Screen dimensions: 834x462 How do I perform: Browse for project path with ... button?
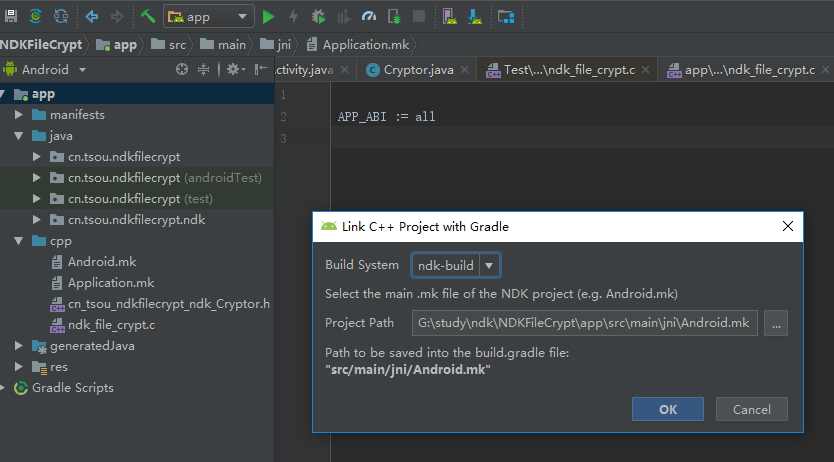[x=776, y=323]
